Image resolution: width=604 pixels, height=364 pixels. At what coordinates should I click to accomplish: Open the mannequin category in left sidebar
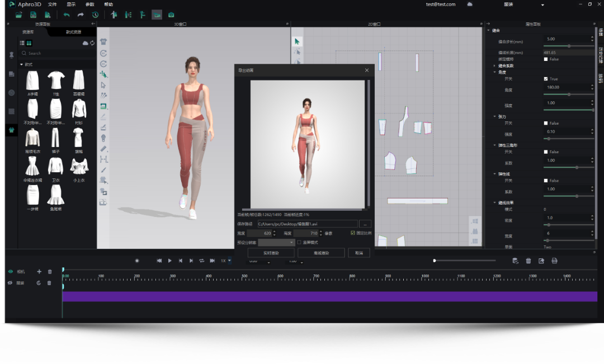(x=12, y=55)
